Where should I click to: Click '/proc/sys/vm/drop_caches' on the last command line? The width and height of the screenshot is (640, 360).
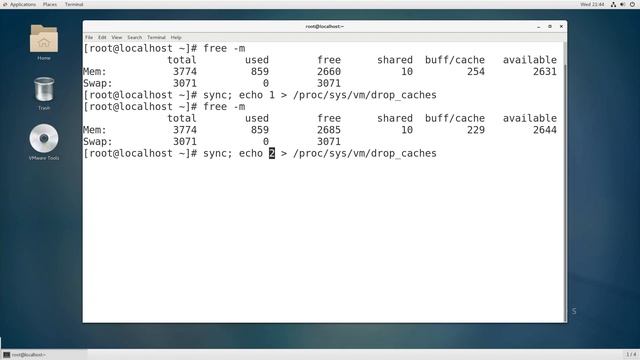364,154
